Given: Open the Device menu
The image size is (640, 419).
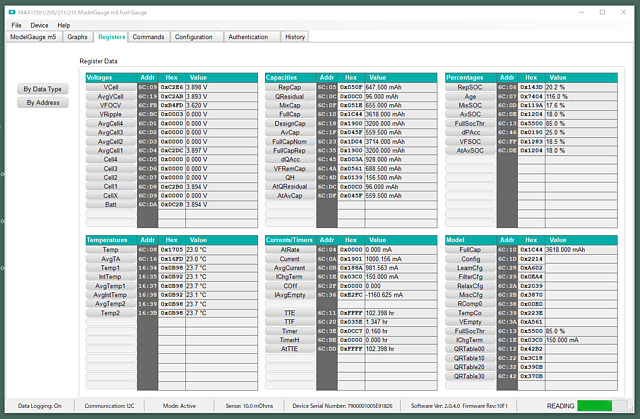Looking at the screenshot, I should coord(39,25).
